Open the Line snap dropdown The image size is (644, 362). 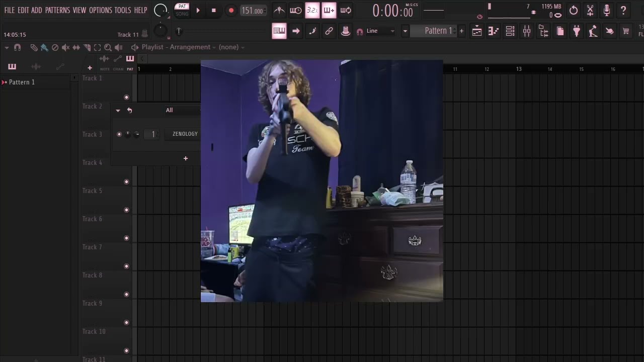(x=381, y=31)
